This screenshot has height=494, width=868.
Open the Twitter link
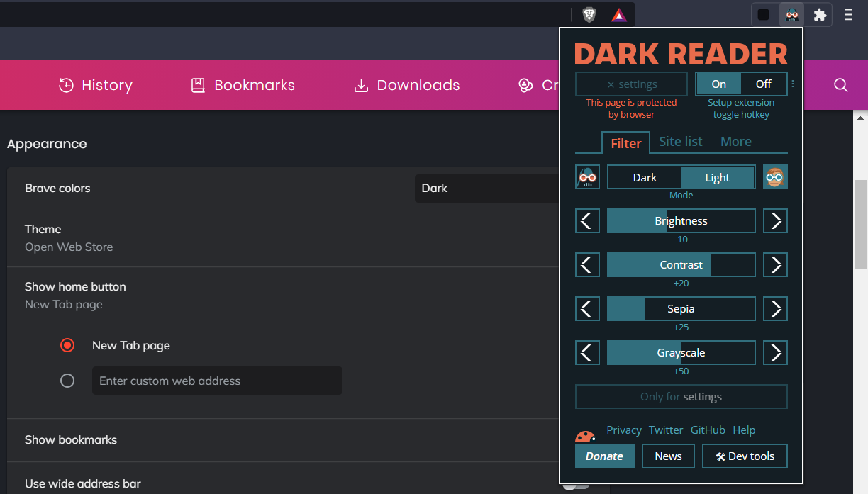[666, 430]
